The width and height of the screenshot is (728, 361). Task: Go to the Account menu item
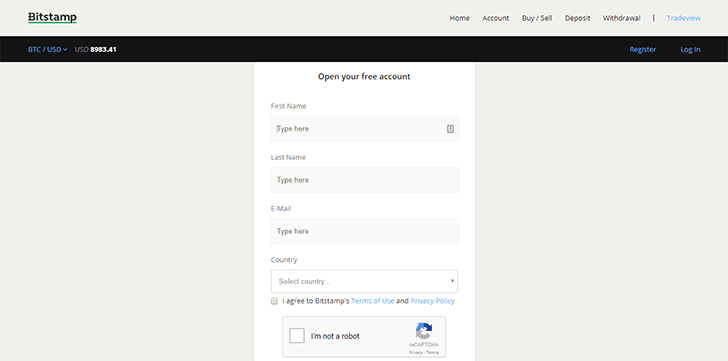tap(495, 18)
